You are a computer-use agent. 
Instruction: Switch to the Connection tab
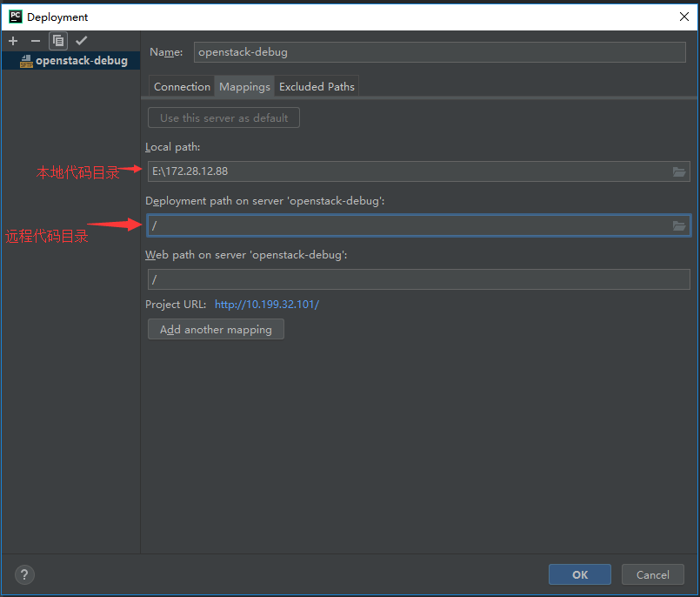[x=182, y=87]
